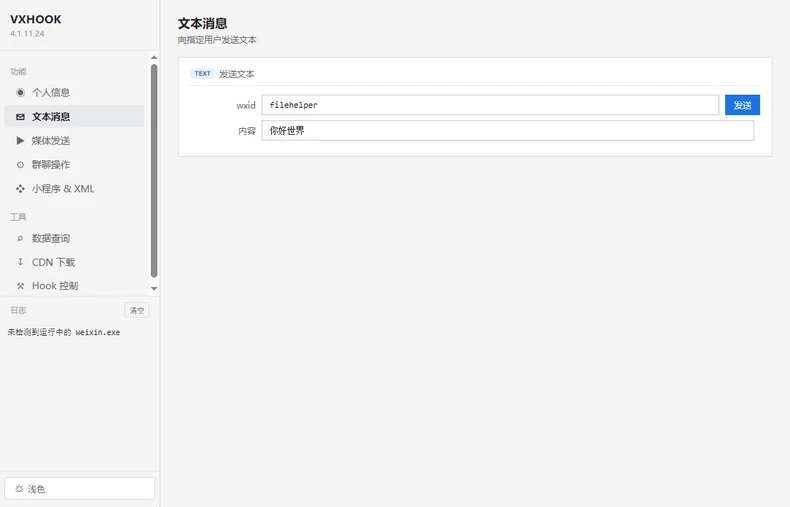Click the sidebar vertical scrollbar thumb

(x=154, y=170)
